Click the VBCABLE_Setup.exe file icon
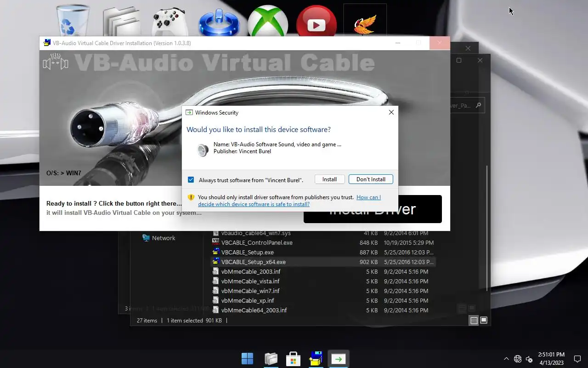The image size is (588, 368). point(215,252)
